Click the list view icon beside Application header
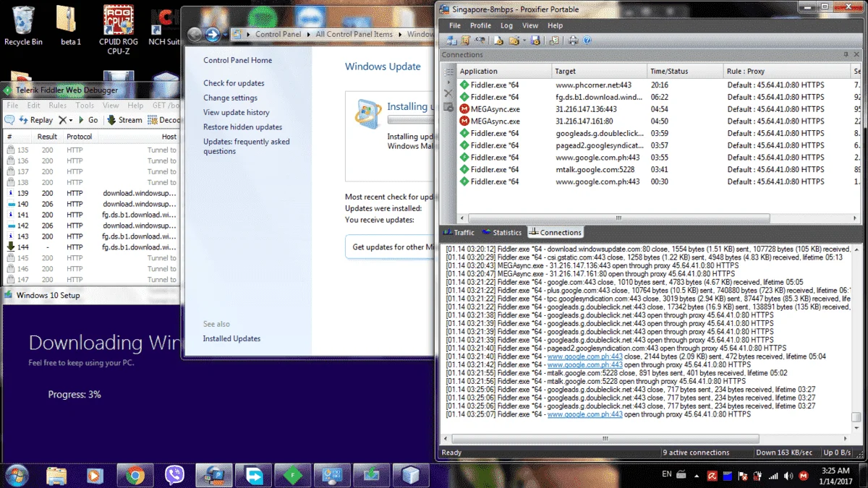Image resolution: width=868 pixels, height=488 pixels. click(x=448, y=72)
